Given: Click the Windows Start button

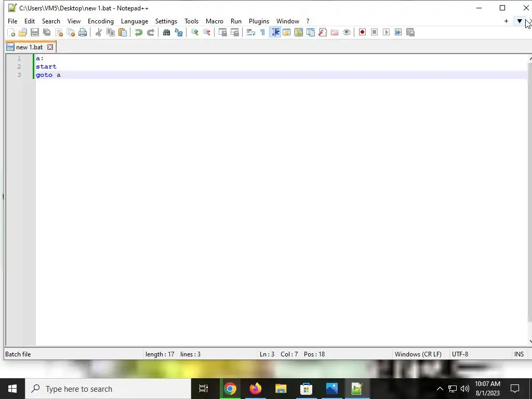Looking at the screenshot, I should tap(12, 389).
